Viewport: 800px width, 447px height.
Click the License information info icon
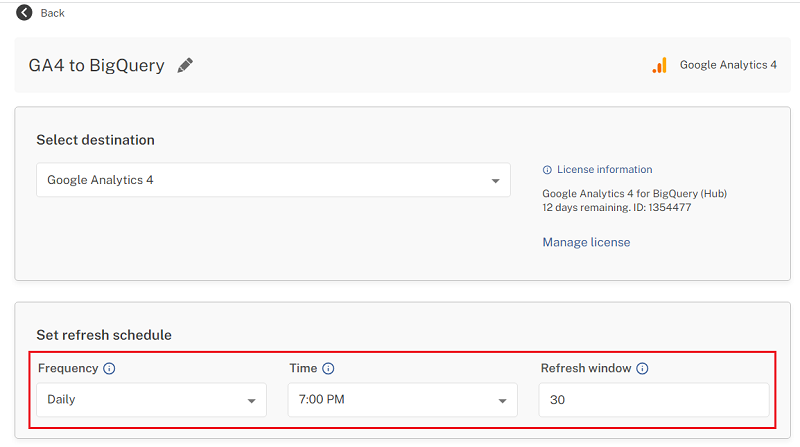pos(547,170)
